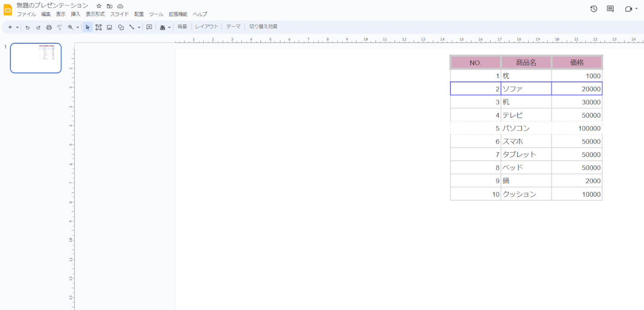Star the presentation
The width and height of the screenshot is (644, 310).
point(99,6)
